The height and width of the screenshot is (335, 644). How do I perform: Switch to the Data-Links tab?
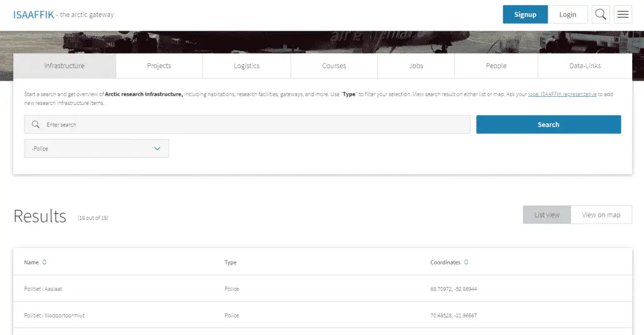(x=585, y=66)
